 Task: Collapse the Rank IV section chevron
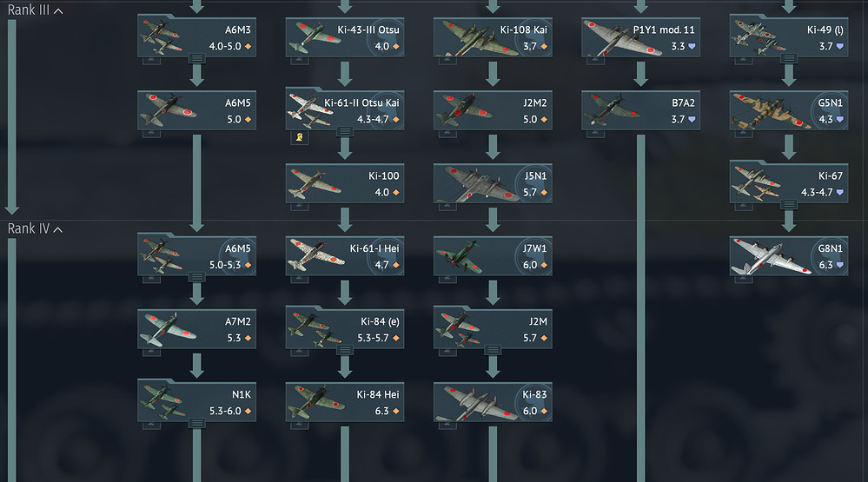58,229
